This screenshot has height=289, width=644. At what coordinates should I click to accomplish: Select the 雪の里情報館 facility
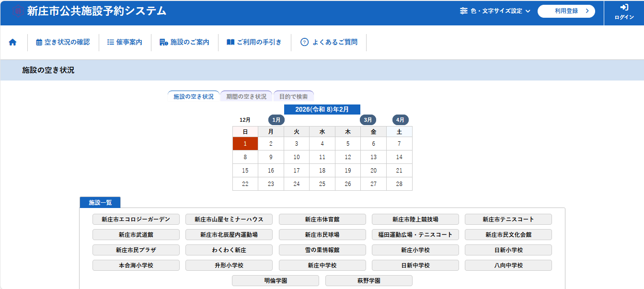coord(322,250)
